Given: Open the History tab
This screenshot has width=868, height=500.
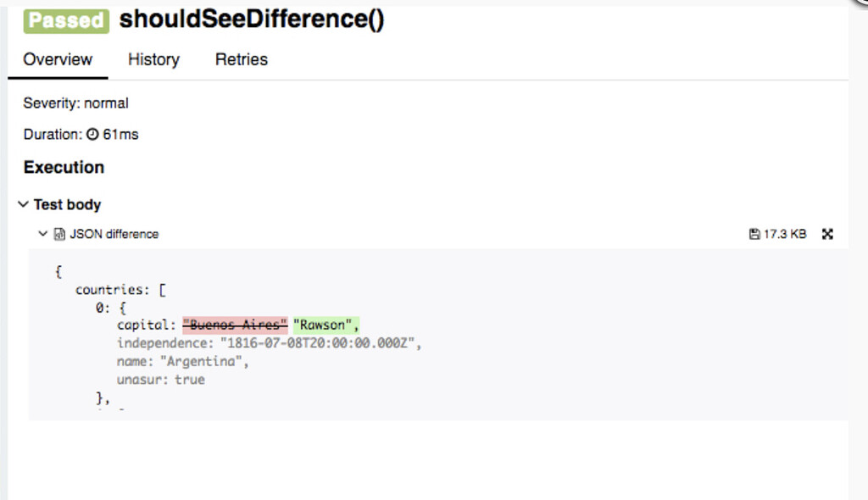Looking at the screenshot, I should pyautogui.click(x=153, y=59).
